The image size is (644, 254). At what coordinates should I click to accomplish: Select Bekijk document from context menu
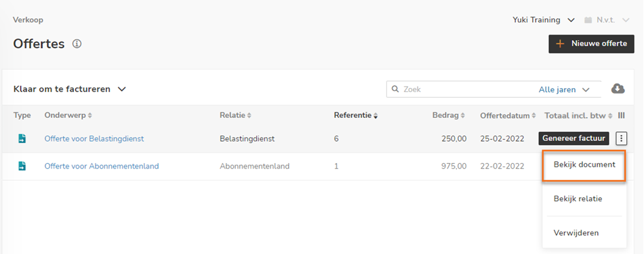(x=584, y=165)
